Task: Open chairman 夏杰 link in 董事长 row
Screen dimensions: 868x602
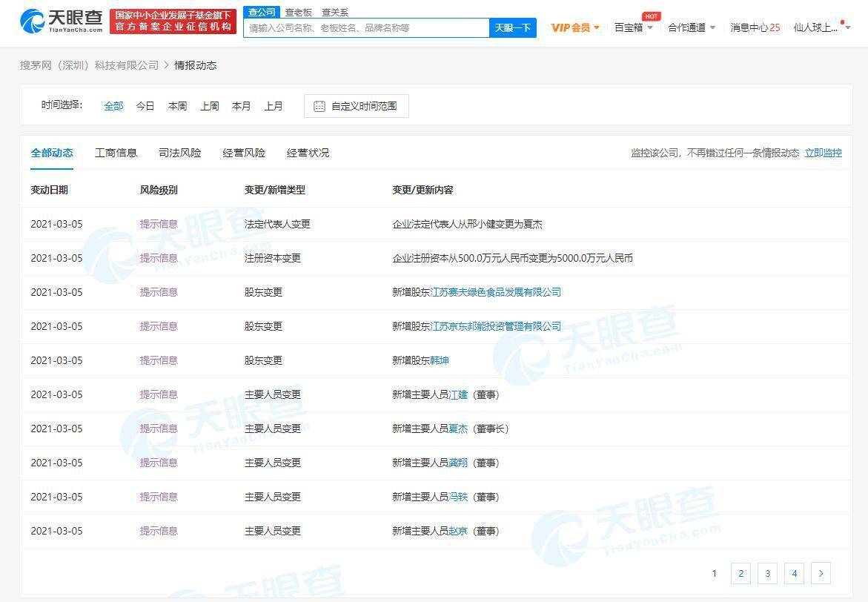Action: click(x=458, y=429)
